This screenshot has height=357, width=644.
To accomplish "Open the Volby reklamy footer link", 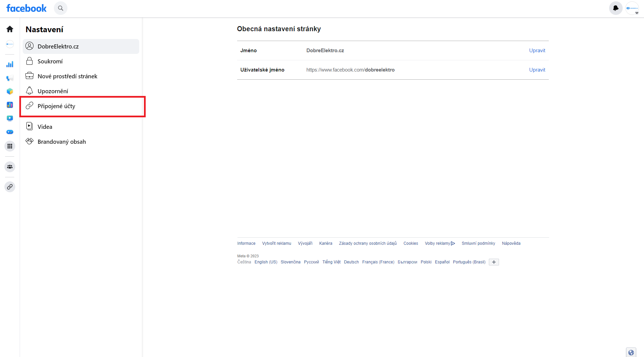I will pos(440,243).
